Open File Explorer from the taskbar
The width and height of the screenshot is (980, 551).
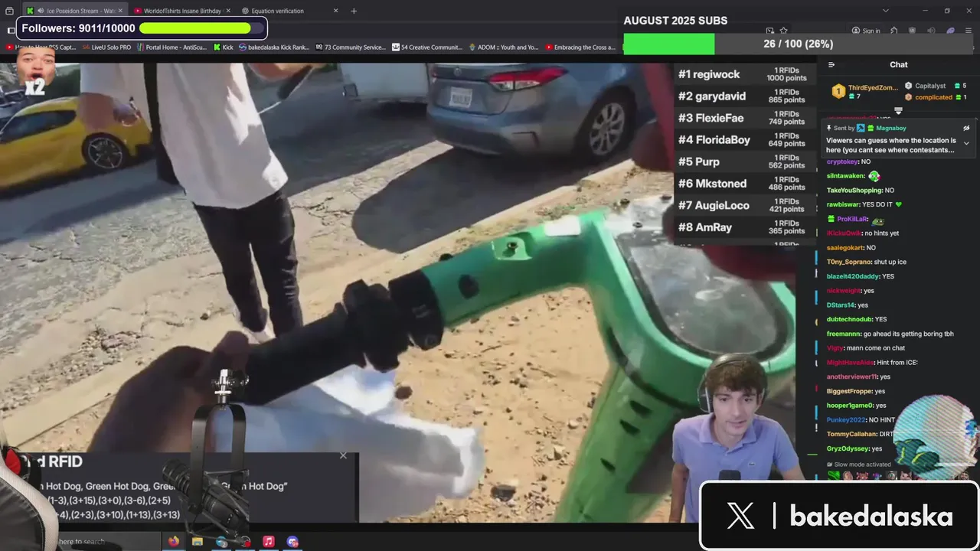pyautogui.click(x=198, y=542)
